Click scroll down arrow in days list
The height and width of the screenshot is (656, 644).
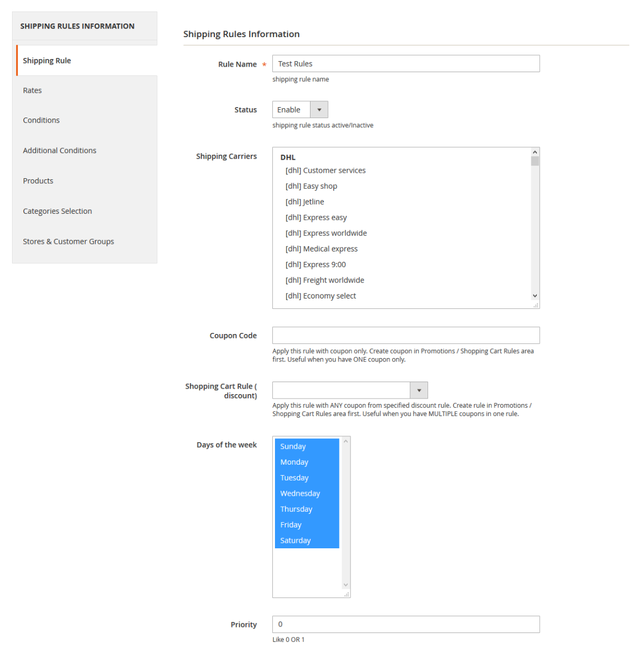(x=346, y=585)
